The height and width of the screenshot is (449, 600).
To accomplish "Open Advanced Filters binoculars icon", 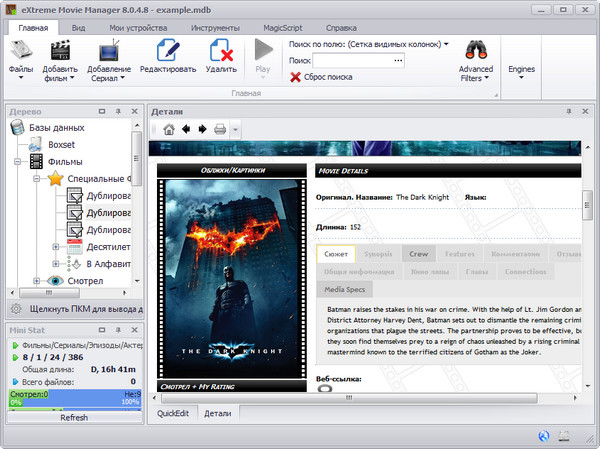I will tap(475, 51).
